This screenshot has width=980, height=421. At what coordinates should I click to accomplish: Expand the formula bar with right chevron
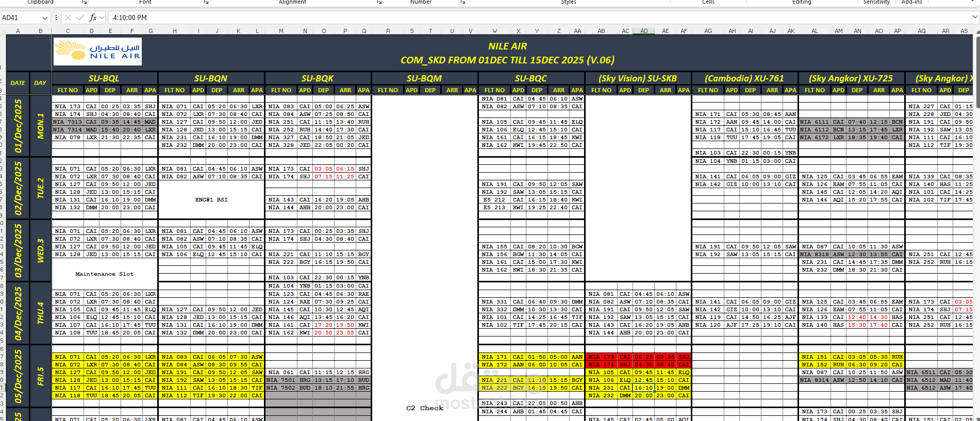[x=974, y=17]
